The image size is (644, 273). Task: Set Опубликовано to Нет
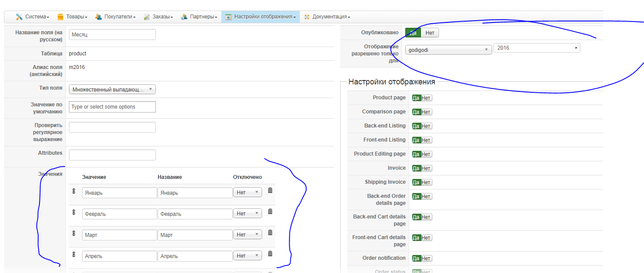(430, 33)
